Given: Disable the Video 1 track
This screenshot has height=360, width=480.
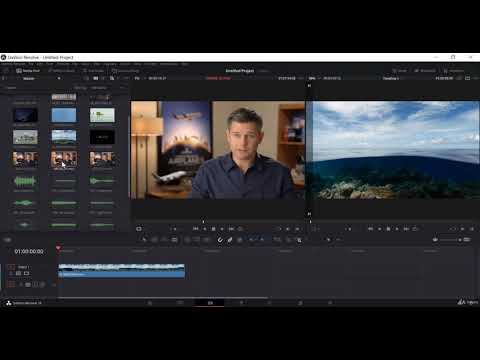Looking at the screenshot, I should (x=26, y=273).
